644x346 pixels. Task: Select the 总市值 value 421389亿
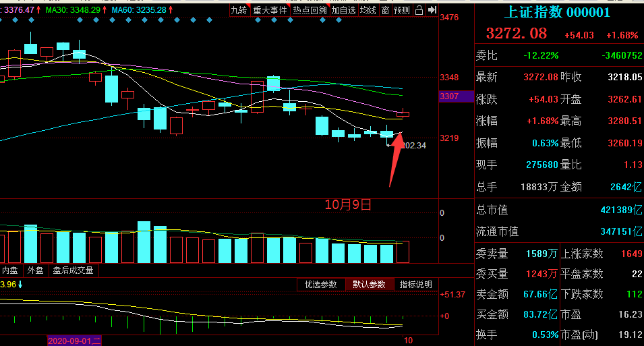pos(622,210)
